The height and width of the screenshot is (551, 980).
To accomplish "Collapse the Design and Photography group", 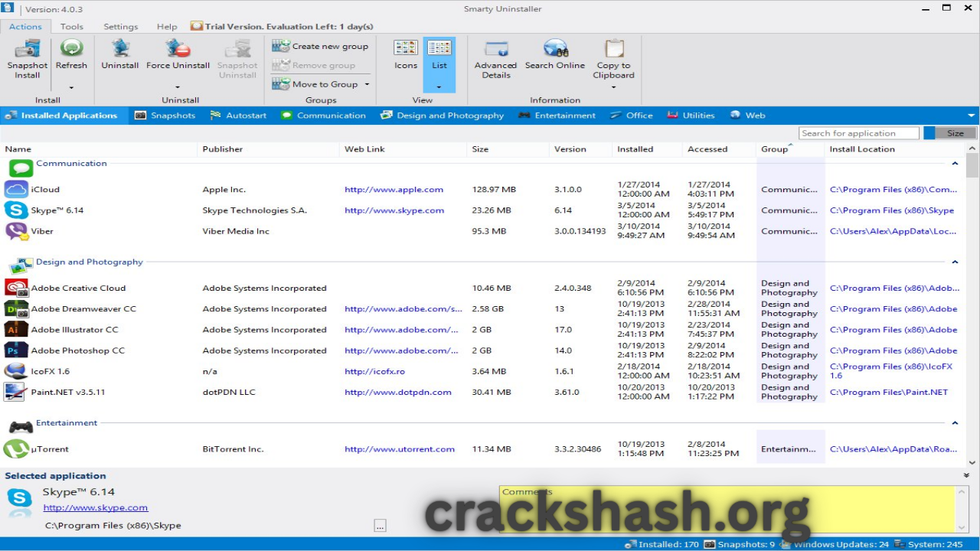I will point(955,262).
